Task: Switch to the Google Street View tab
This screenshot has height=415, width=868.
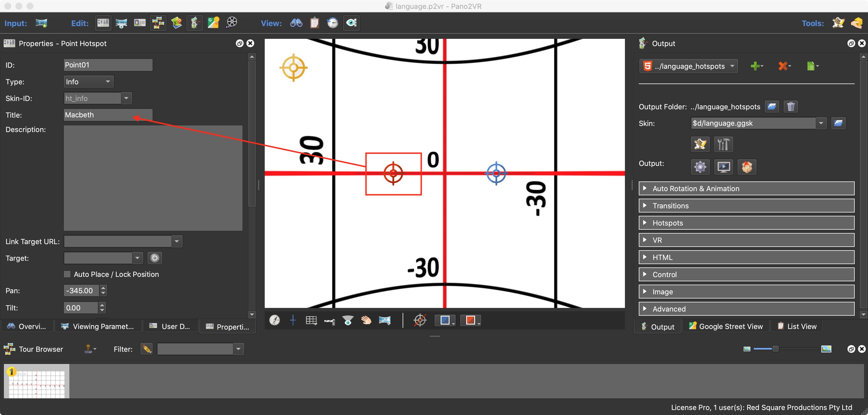Action: click(725, 326)
